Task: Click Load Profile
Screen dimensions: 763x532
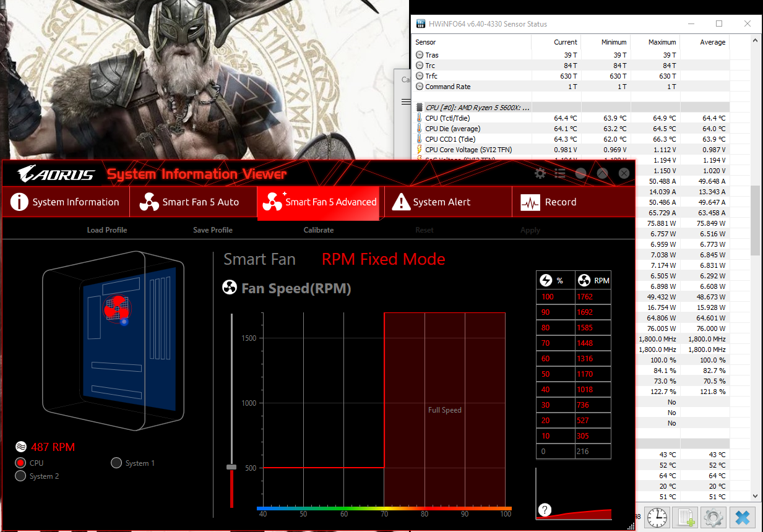Action: pyautogui.click(x=107, y=230)
